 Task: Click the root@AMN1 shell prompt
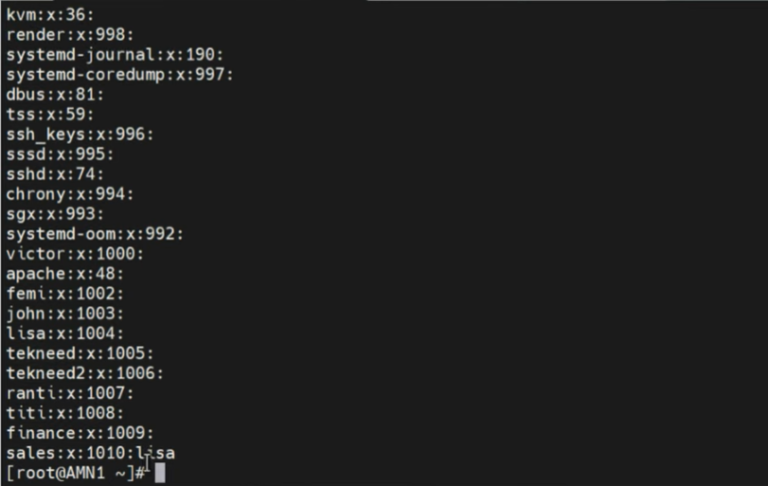point(75,473)
